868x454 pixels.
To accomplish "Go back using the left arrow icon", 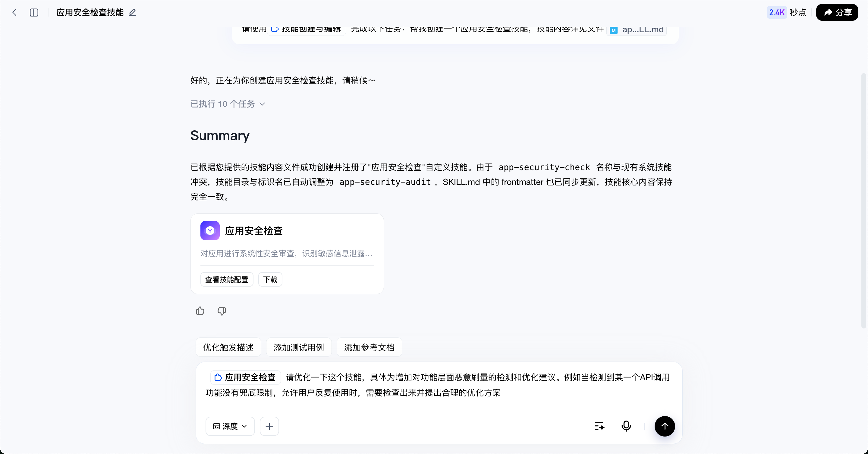I will pyautogui.click(x=14, y=12).
